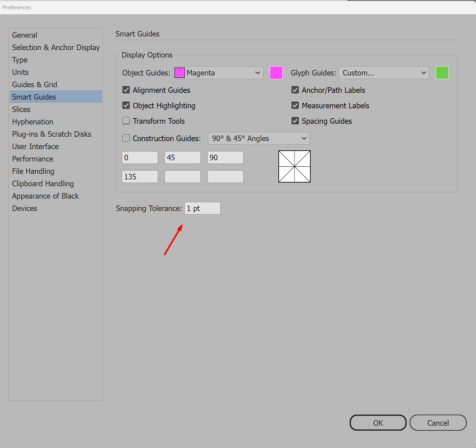This screenshot has height=448, width=476.
Task: Cancel the Preferences dialog
Action: click(438, 423)
